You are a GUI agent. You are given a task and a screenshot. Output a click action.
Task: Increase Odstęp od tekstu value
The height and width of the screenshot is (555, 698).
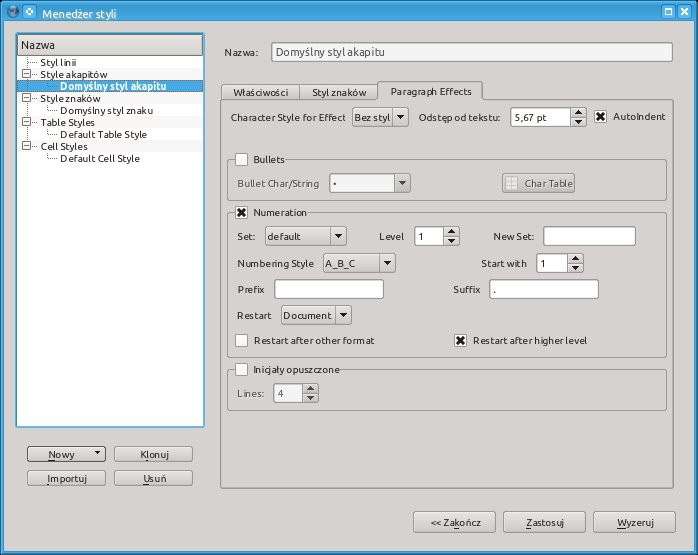pos(578,112)
